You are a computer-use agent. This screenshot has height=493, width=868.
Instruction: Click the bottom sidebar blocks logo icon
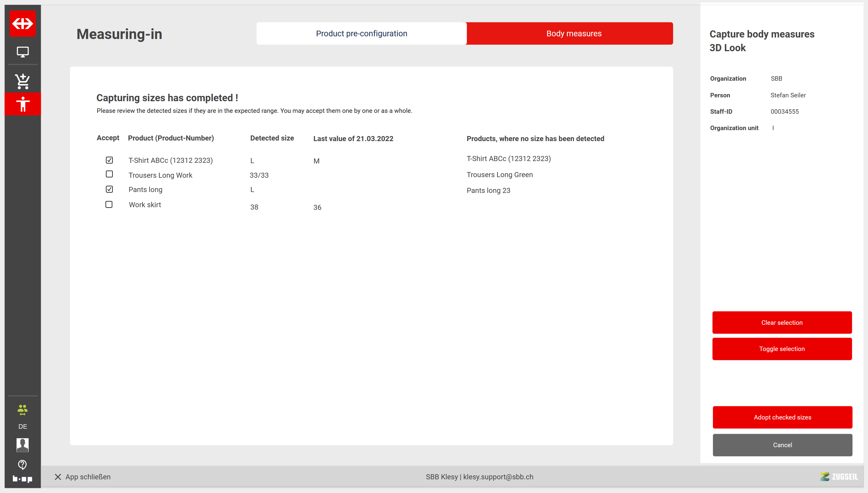tap(22, 479)
